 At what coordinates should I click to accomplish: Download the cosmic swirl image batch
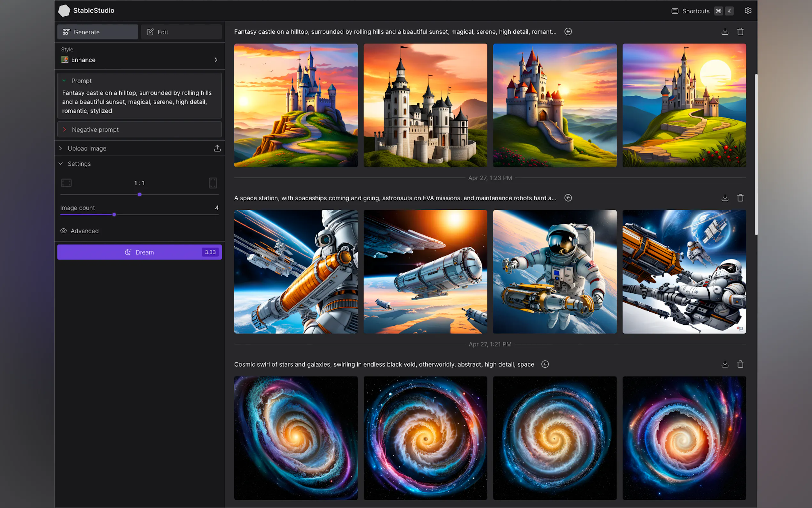click(x=725, y=364)
